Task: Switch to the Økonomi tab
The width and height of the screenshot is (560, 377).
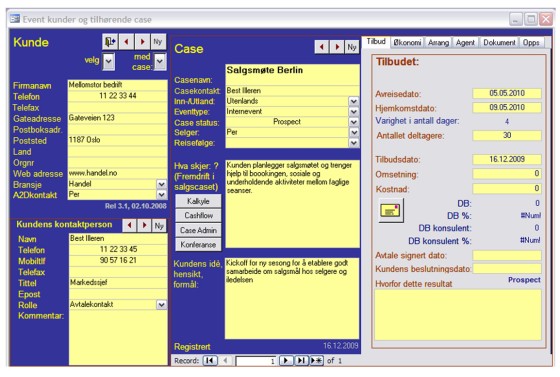Action: 407,42
